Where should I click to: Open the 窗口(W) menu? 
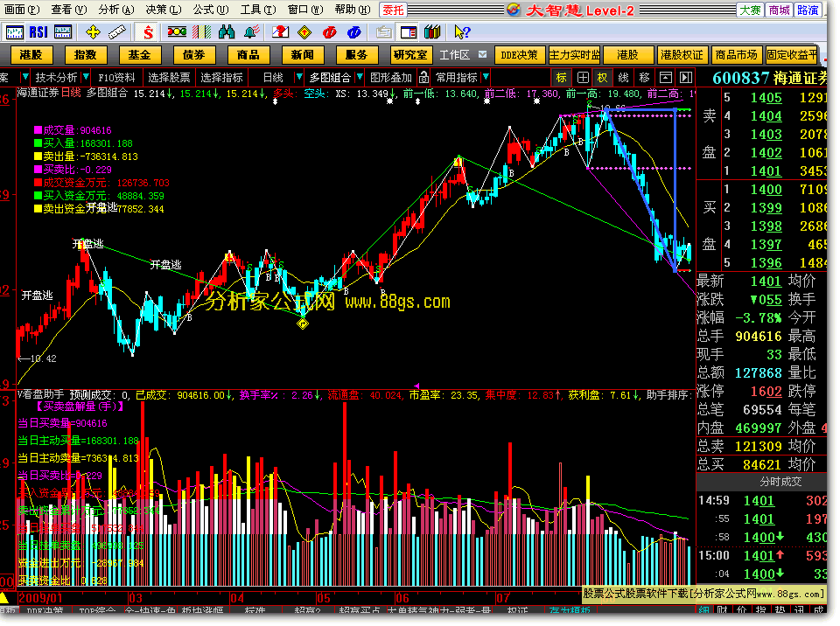tap(305, 10)
